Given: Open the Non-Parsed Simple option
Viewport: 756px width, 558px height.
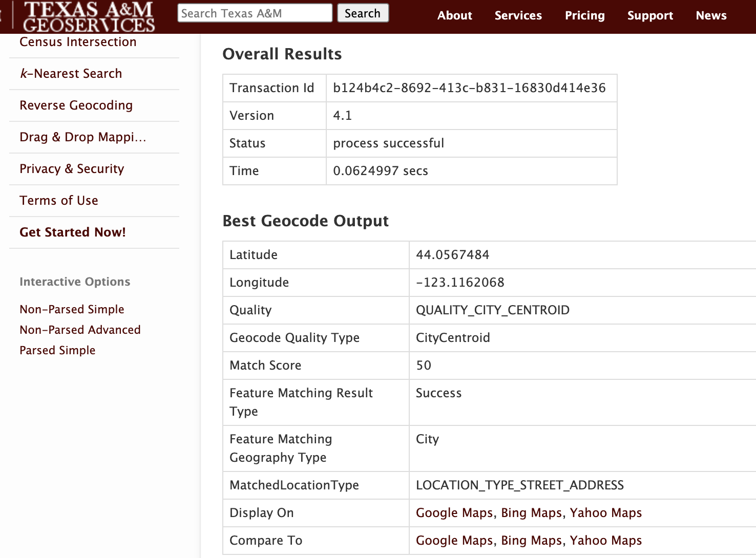Looking at the screenshot, I should tap(72, 309).
